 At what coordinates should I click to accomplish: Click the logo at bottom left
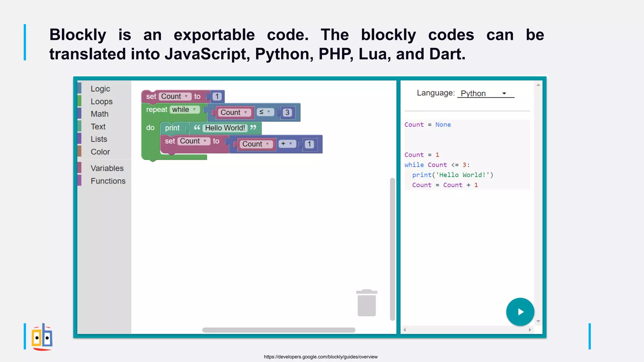42,337
